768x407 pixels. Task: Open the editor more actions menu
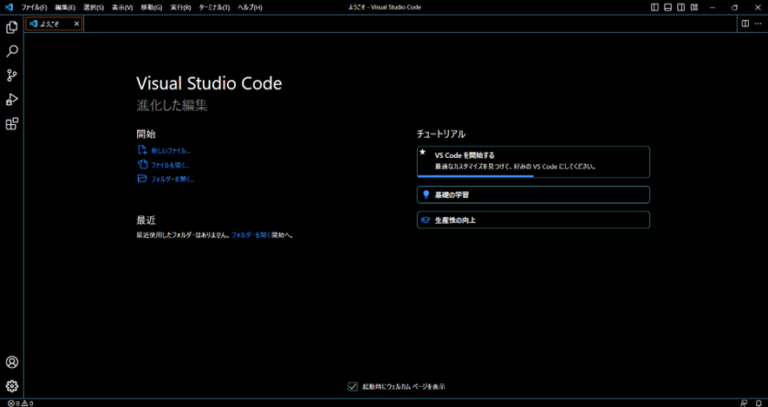coord(757,23)
